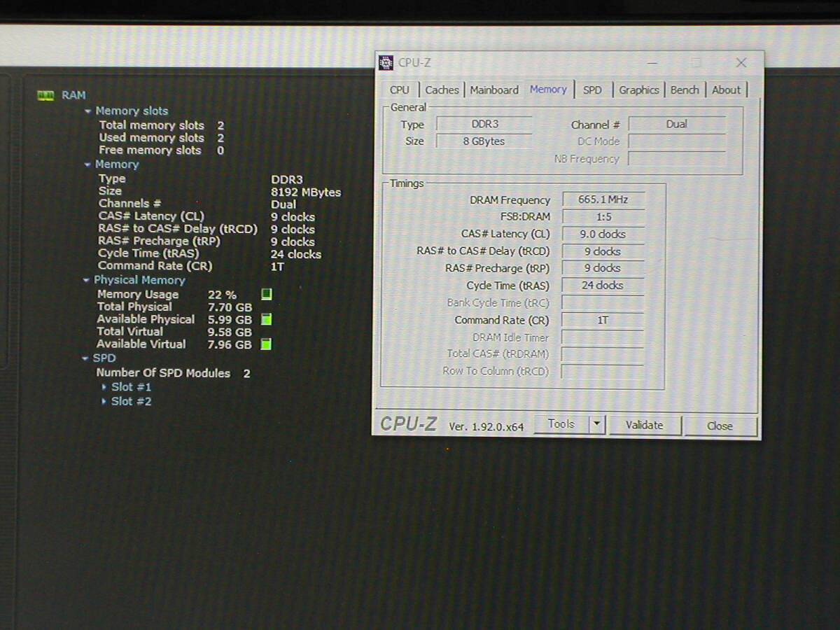Image resolution: width=840 pixels, height=630 pixels.
Task: Click the Total Virtual 9.58 GB value
Action: point(230,332)
